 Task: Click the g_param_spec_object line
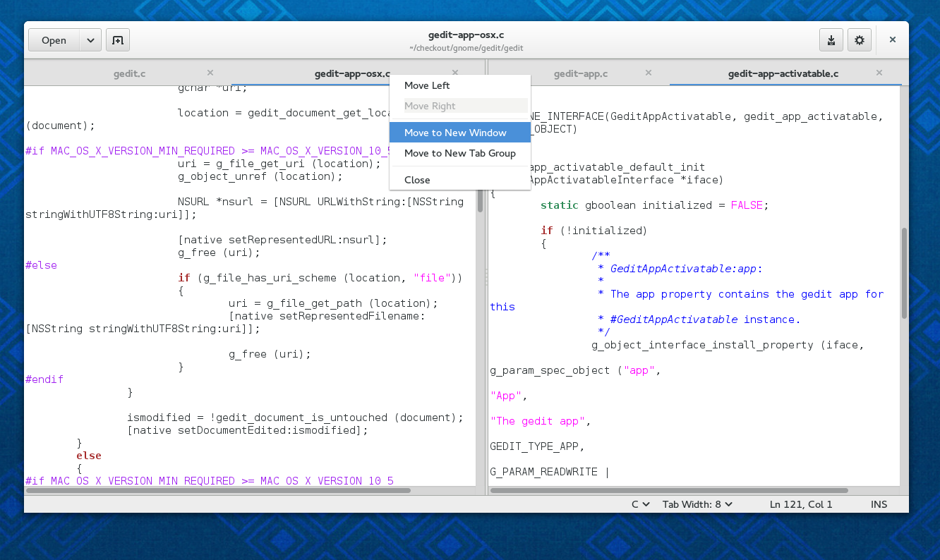[575, 370]
